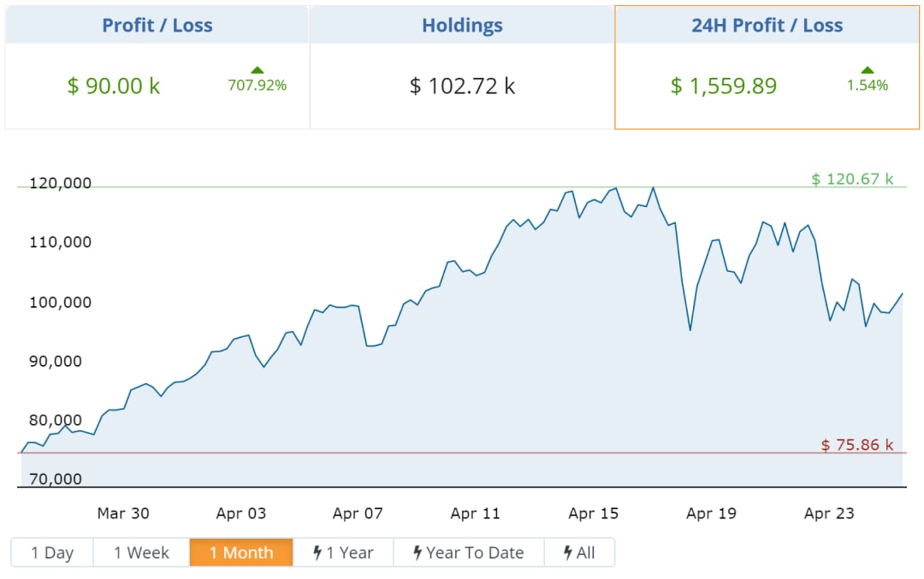Click the $ 75.86 k low line label
924x579 pixels.
857,445
